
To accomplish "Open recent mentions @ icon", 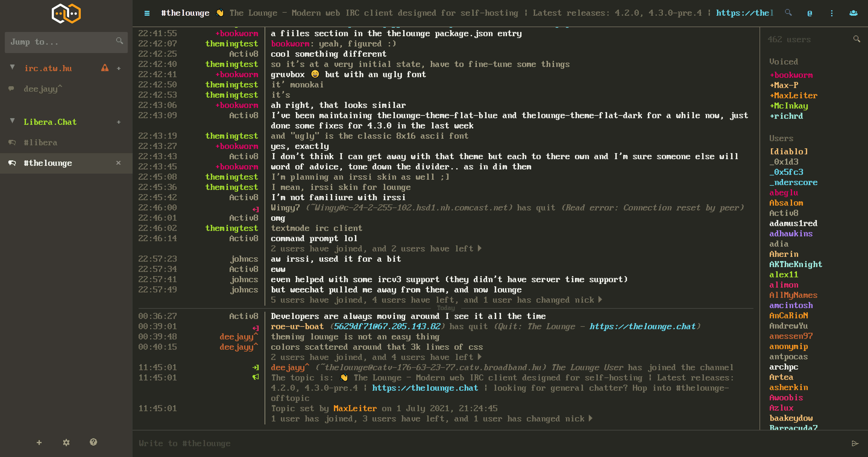I will [810, 13].
